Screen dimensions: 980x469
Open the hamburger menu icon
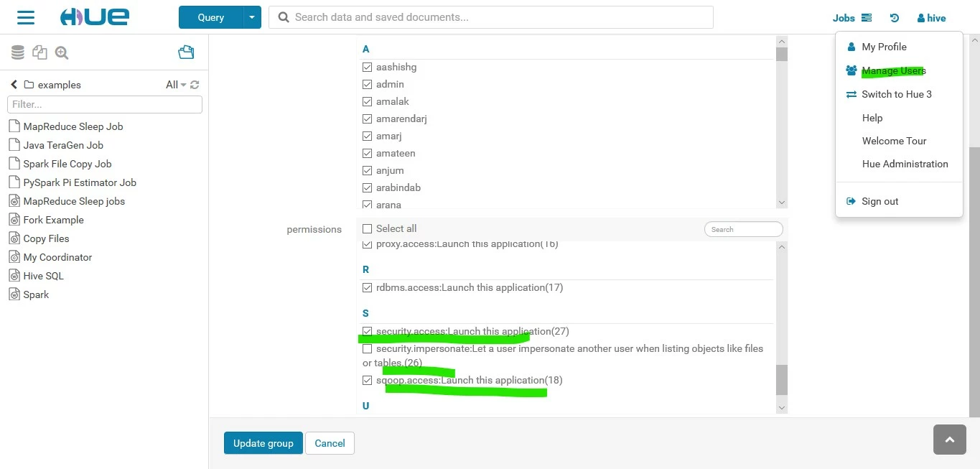(x=26, y=17)
